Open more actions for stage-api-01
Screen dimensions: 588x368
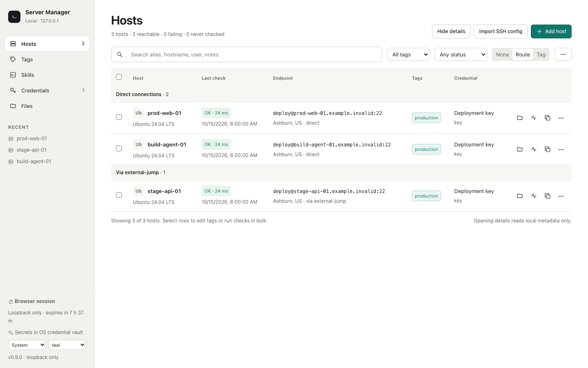point(561,196)
